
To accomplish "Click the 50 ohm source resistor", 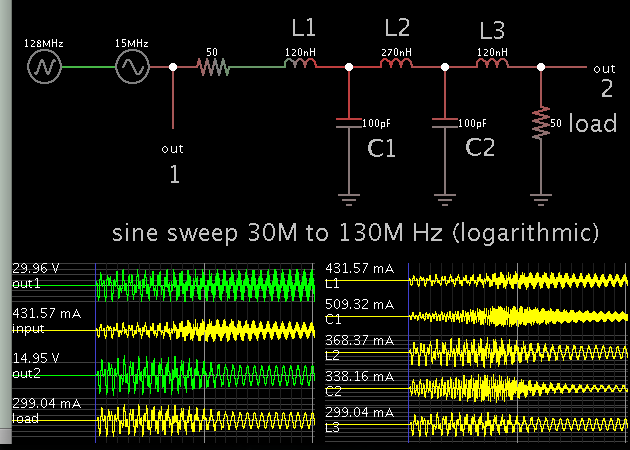I will [x=213, y=67].
